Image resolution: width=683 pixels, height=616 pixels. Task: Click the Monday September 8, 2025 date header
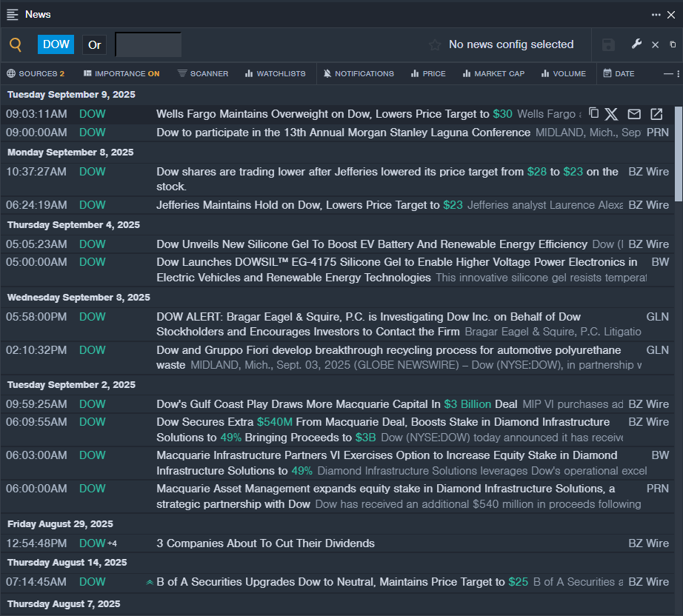coord(70,153)
